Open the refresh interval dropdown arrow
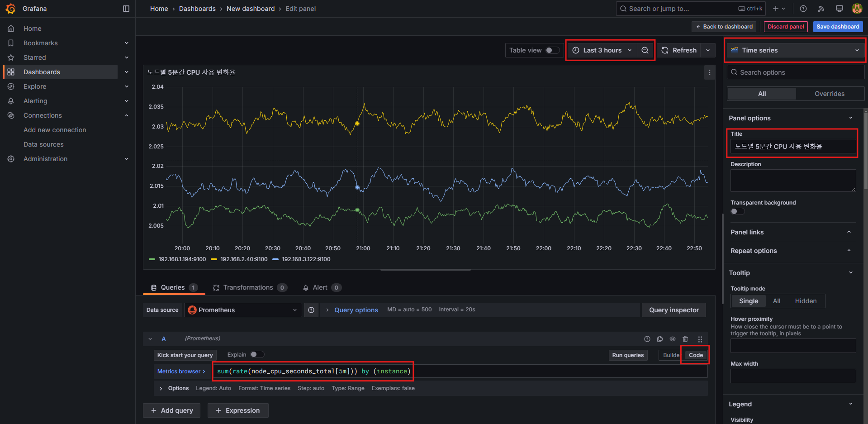This screenshot has width=868, height=424. pos(708,50)
